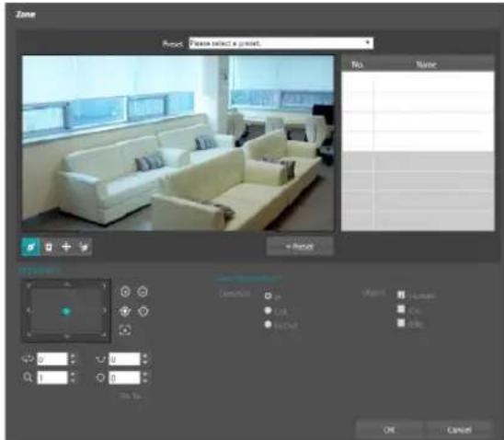Dismiss dialog with Cancel button

pos(459,430)
